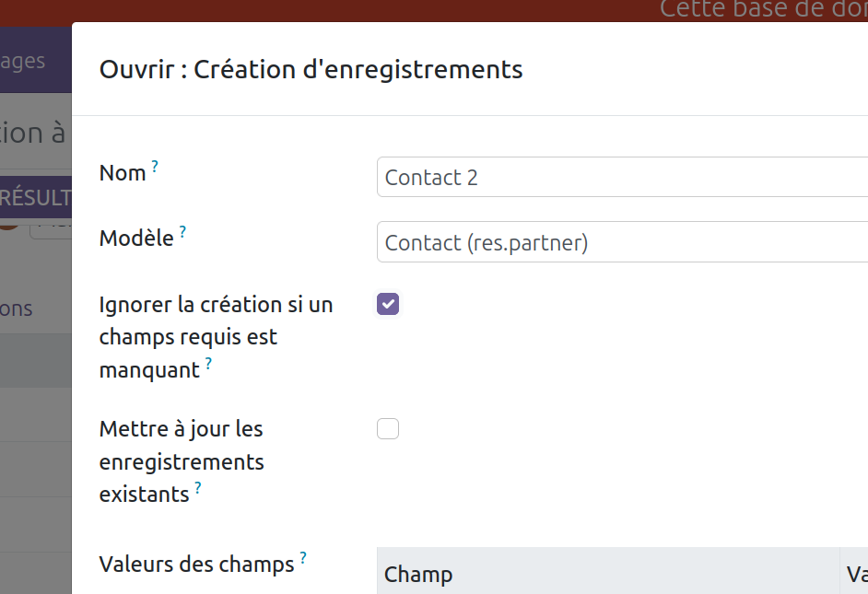Click the RÉSULT button behind the dialog
This screenshot has width=868, height=594.
pos(35,197)
